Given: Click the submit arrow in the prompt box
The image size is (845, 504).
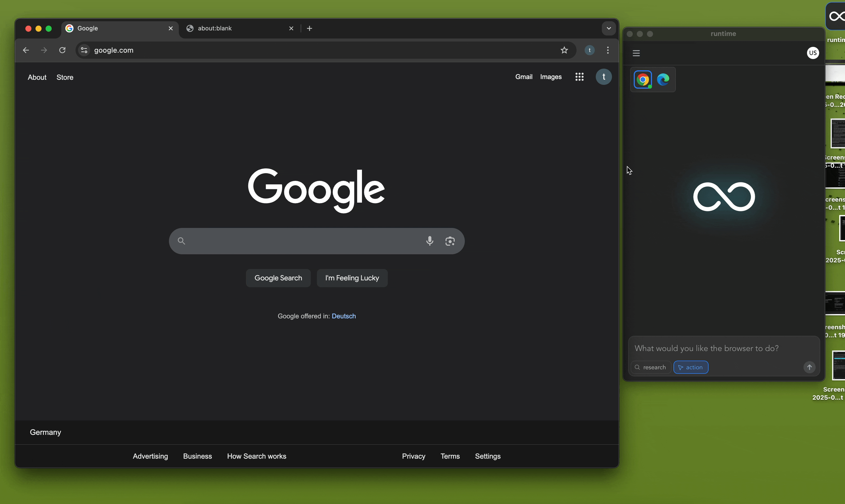Looking at the screenshot, I should click(x=809, y=367).
